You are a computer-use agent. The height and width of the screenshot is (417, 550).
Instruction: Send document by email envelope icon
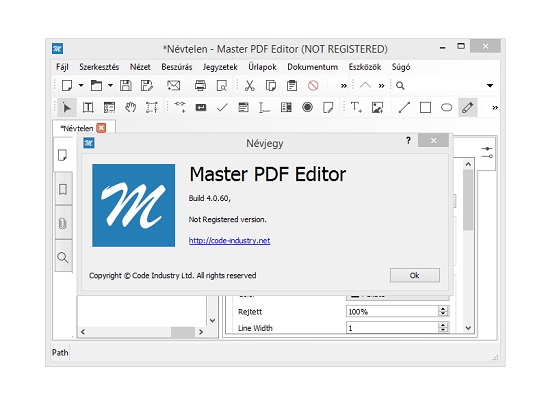[174, 86]
